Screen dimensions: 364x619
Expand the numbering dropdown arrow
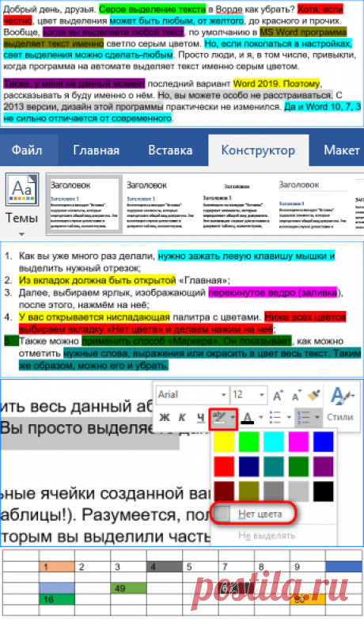[317, 417]
